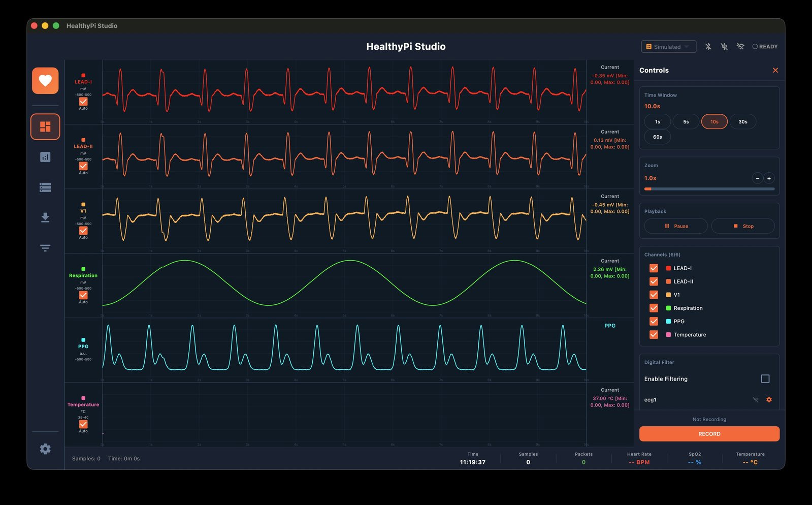The width and height of the screenshot is (812, 505).
Task: Switch to the dashboard grid view
Action: pos(45,127)
